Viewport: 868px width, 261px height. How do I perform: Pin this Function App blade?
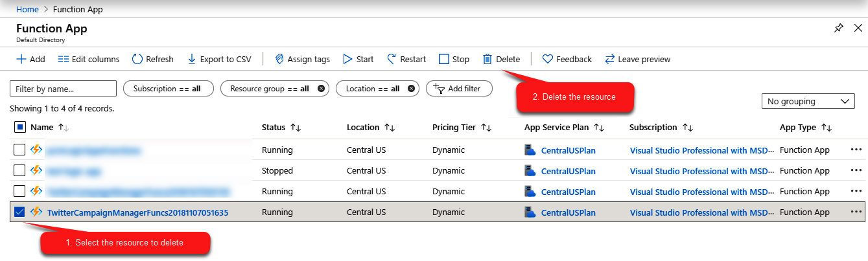[x=838, y=28]
